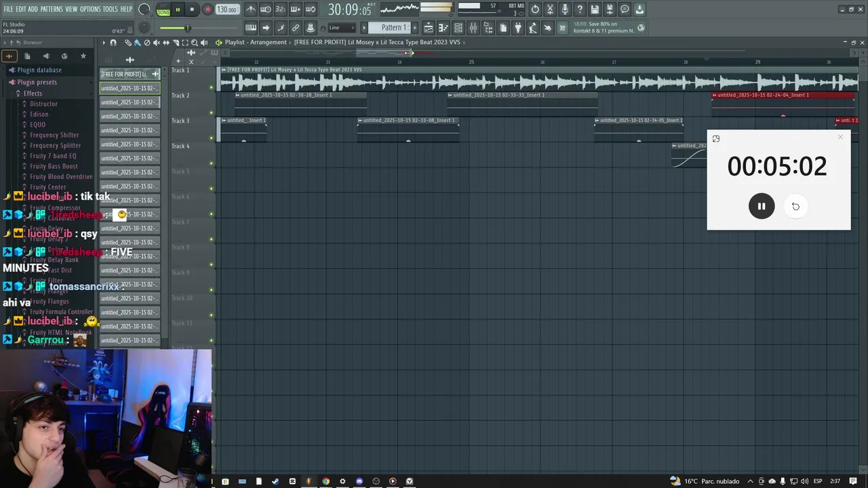The image size is (868, 488).
Task: Open the plugin picker plug icon
Action: (x=518, y=28)
